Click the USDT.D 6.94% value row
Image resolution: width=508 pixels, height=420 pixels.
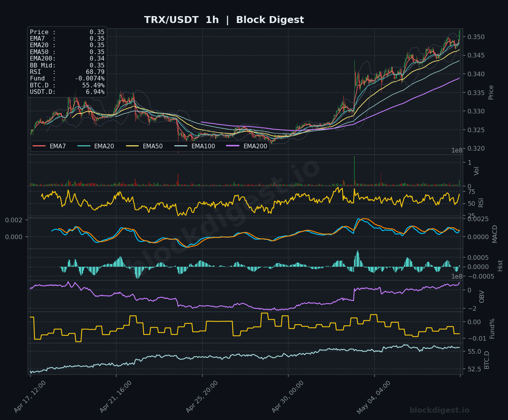click(x=67, y=92)
